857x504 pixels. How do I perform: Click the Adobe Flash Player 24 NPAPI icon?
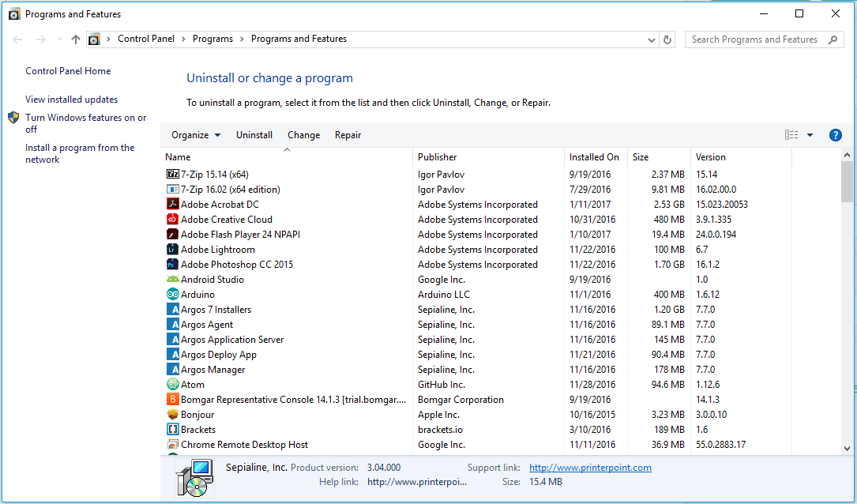(172, 235)
